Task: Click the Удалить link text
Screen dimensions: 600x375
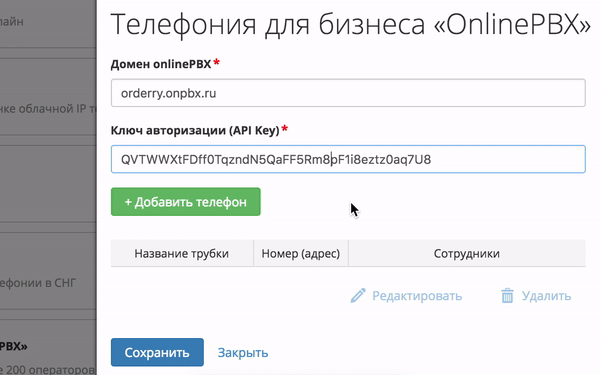Action: click(546, 296)
